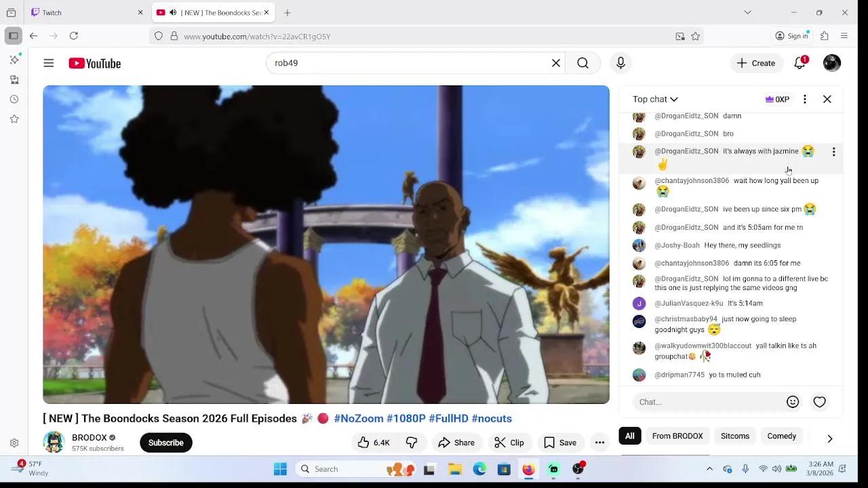The image size is (868, 488).
Task: Open the BRODOX channel name link
Action: pos(90,438)
